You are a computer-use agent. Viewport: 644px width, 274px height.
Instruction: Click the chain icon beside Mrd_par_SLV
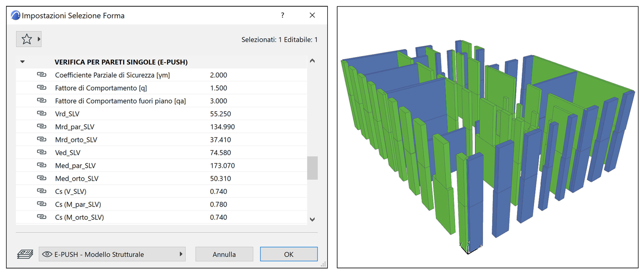point(41,127)
